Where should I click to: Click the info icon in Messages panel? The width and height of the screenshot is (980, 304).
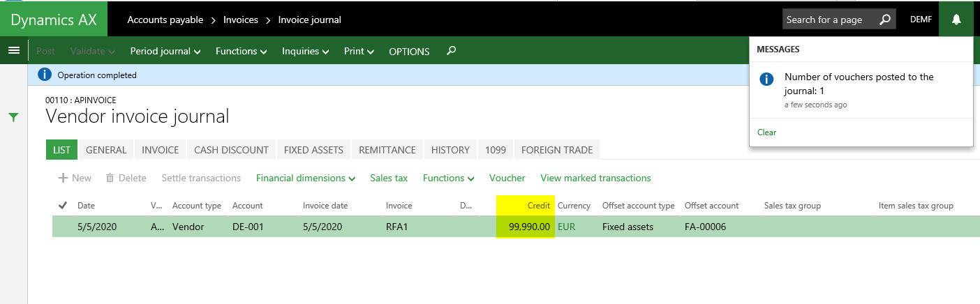tap(766, 79)
